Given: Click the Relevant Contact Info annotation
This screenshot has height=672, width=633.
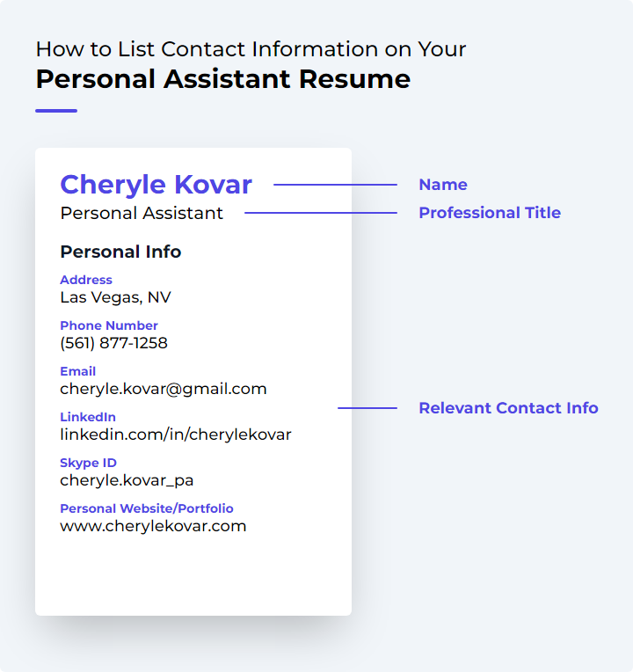Looking at the screenshot, I should pyautogui.click(x=509, y=408).
